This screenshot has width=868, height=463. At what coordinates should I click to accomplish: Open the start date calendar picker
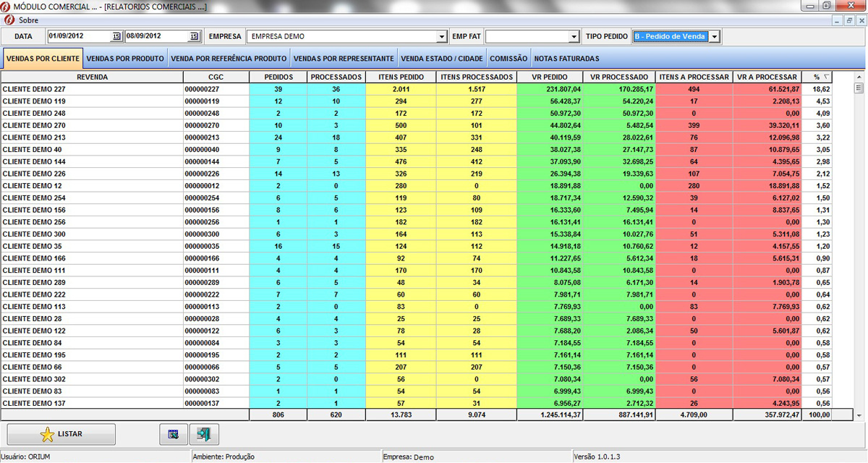[x=116, y=36]
